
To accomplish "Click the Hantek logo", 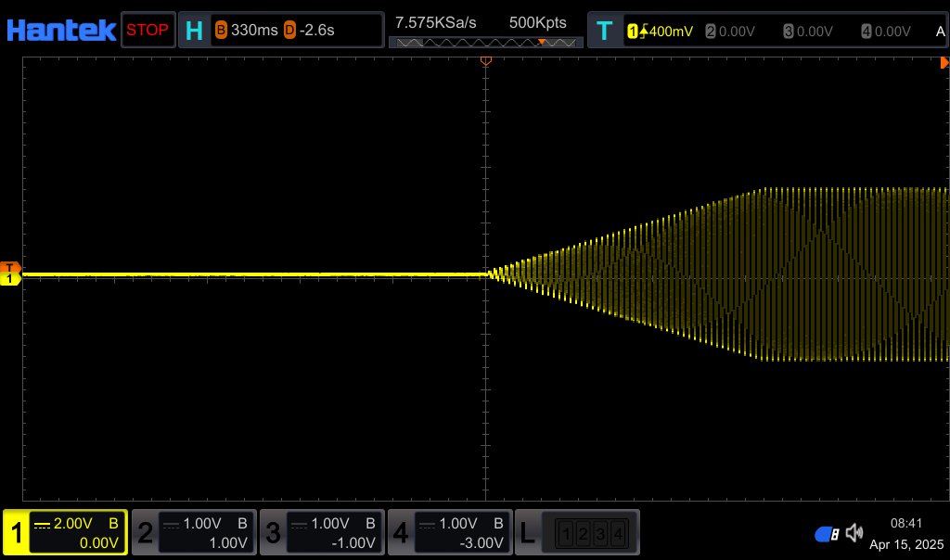I will (x=61, y=31).
